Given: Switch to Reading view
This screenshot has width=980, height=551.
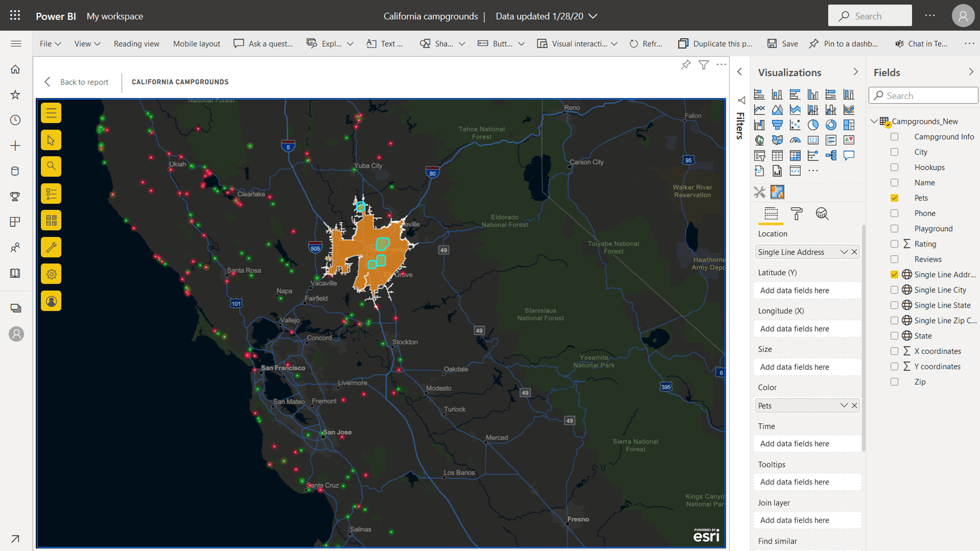Looking at the screenshot, I should pos(136,44).
